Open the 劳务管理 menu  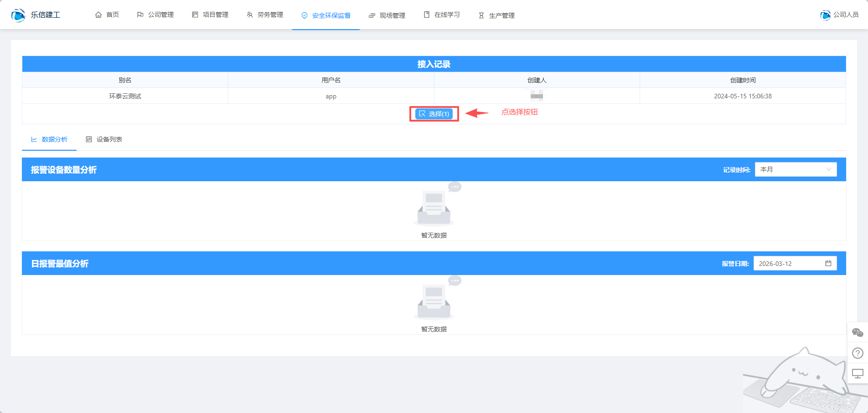click(x=265, y=15)
